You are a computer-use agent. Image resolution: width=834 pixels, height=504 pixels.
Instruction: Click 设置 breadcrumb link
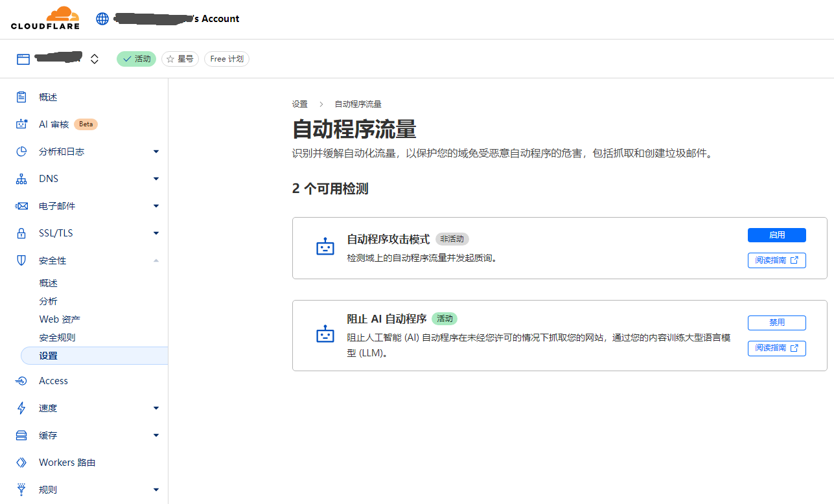point(299,104)
